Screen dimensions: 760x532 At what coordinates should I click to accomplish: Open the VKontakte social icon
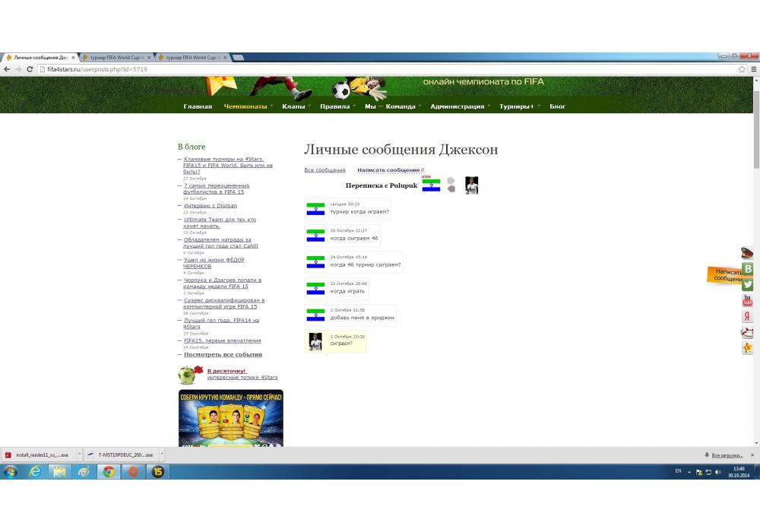pos(747,268)
